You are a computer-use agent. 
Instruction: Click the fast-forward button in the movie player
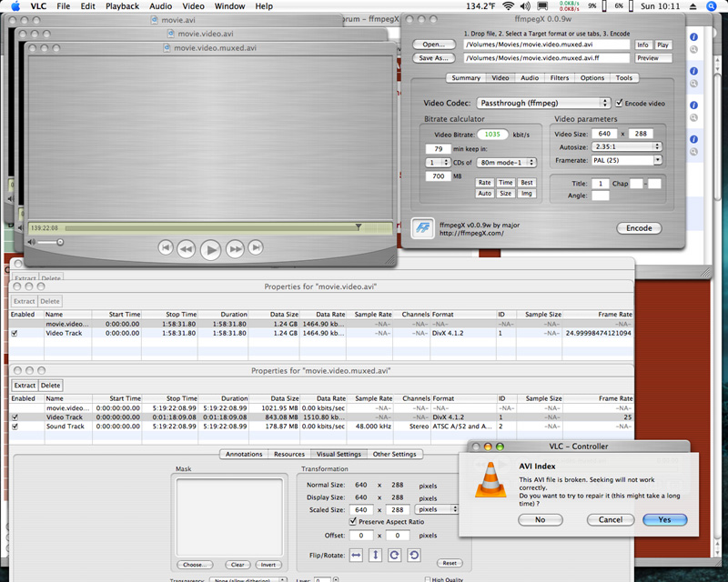pos(235,249)
